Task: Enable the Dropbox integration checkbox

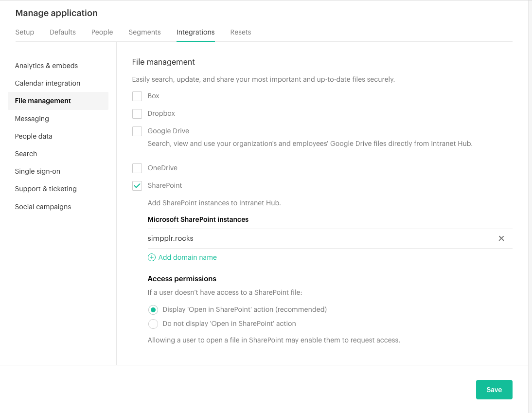Action: 137,113
